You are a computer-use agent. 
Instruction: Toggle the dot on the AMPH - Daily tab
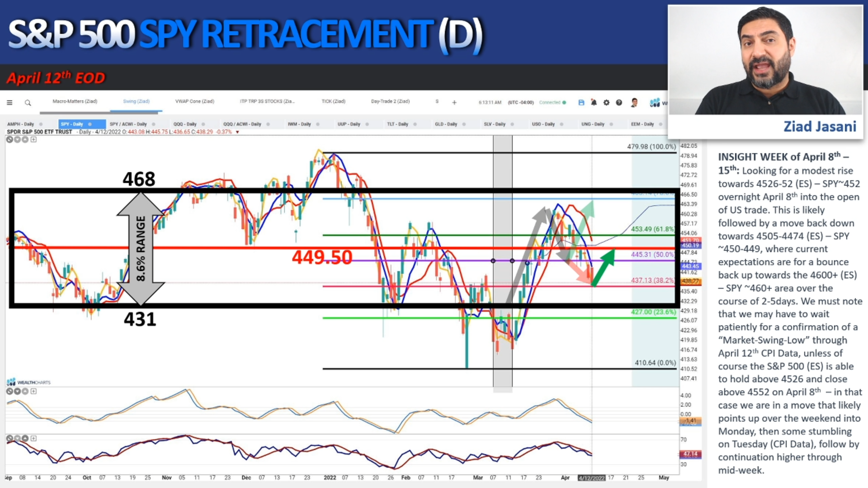[x=41, y=124]
